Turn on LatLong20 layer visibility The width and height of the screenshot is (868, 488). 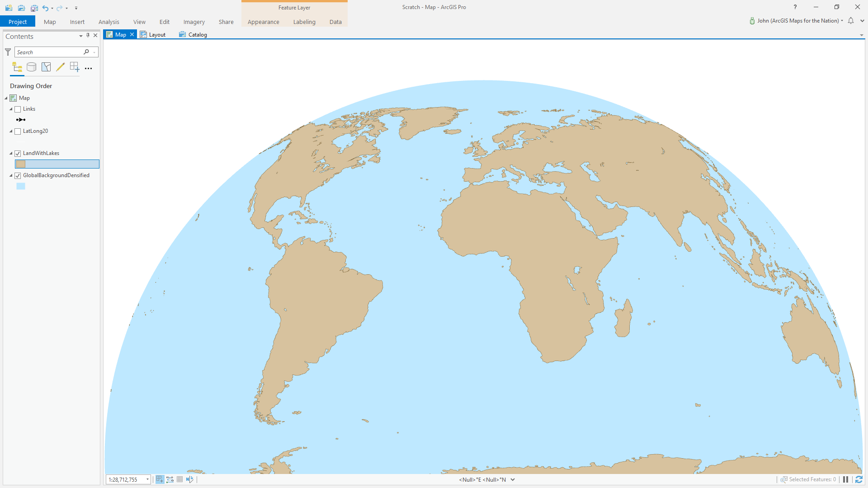pos(18,131)
